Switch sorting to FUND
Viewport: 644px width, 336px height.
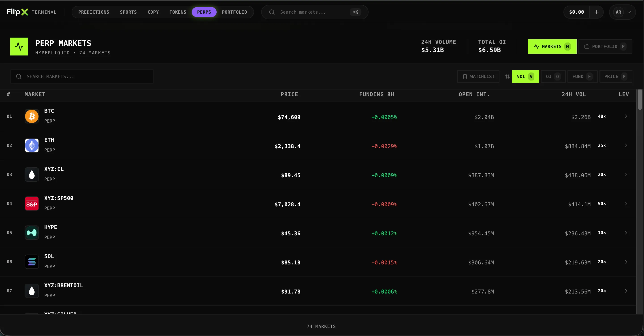click(x=582, y=77)
